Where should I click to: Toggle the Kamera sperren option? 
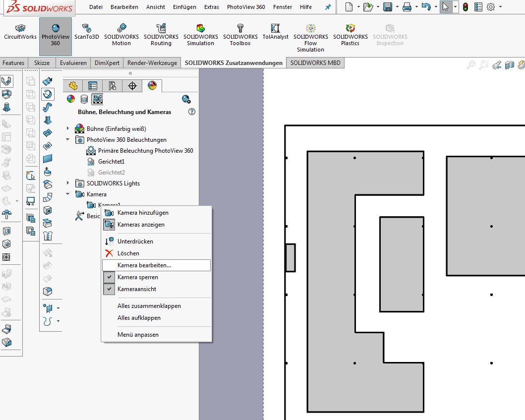pos(137,277)
